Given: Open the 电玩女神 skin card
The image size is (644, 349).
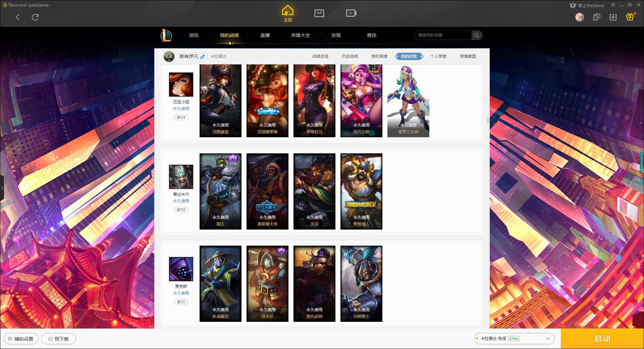Looking at the screenshot, I should [361, 101].
